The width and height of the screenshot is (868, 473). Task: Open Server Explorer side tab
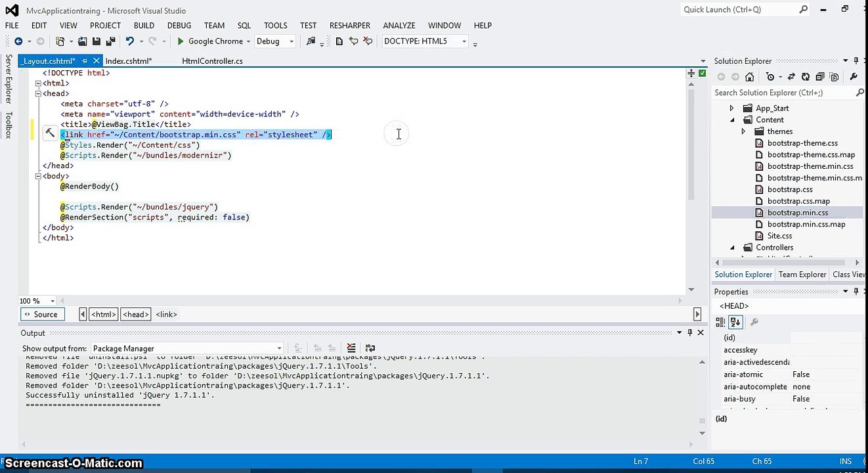point(9,79)
